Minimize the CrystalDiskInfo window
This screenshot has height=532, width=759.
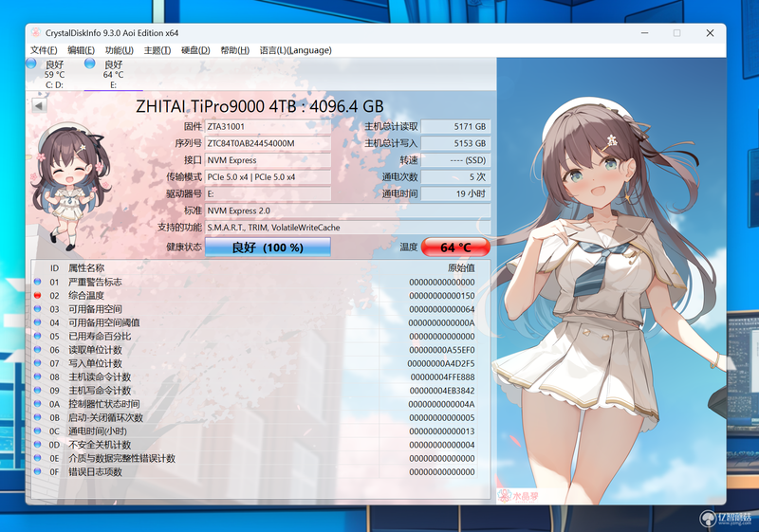pyautogui.click(x=644, y=33)
